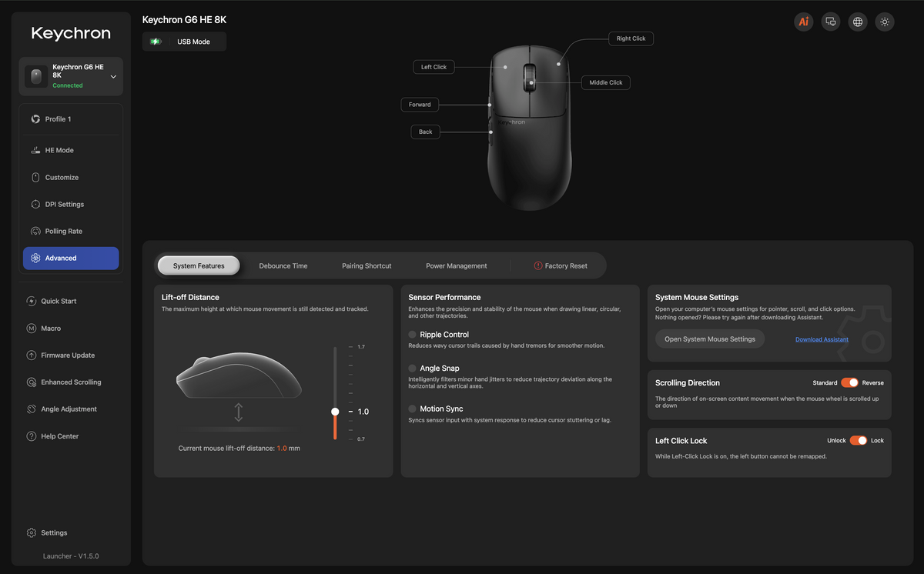Go to DPI Settings page
This screenshot has width=924, height=574.
tap(71, 204)
